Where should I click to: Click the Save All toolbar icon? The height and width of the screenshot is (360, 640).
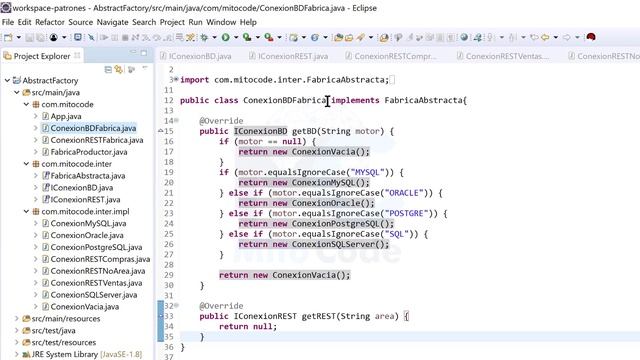[x=40, y=38]
